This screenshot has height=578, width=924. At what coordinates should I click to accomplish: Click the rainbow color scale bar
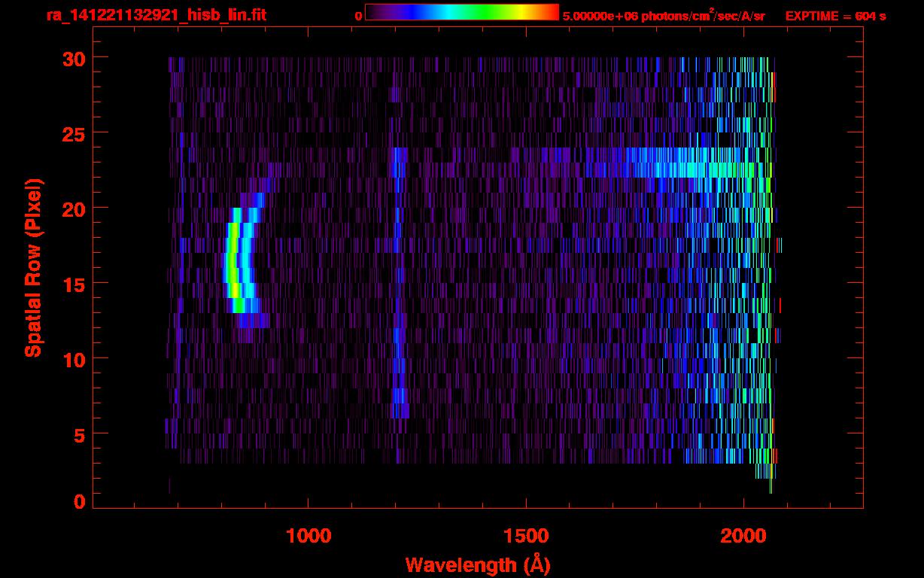[x=462, y=12]
